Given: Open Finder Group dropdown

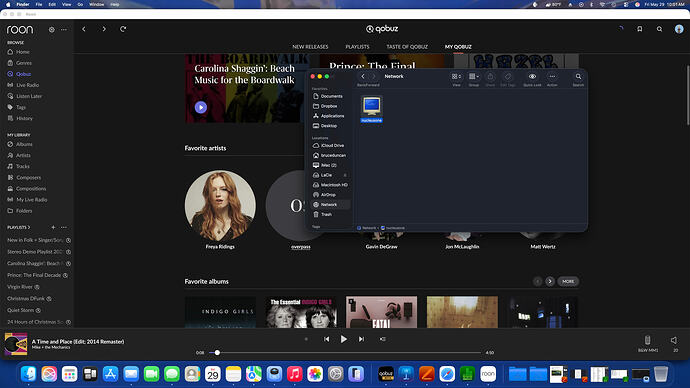Looking at the screenshot, I should pyautogui.click(x=473, y=77).
